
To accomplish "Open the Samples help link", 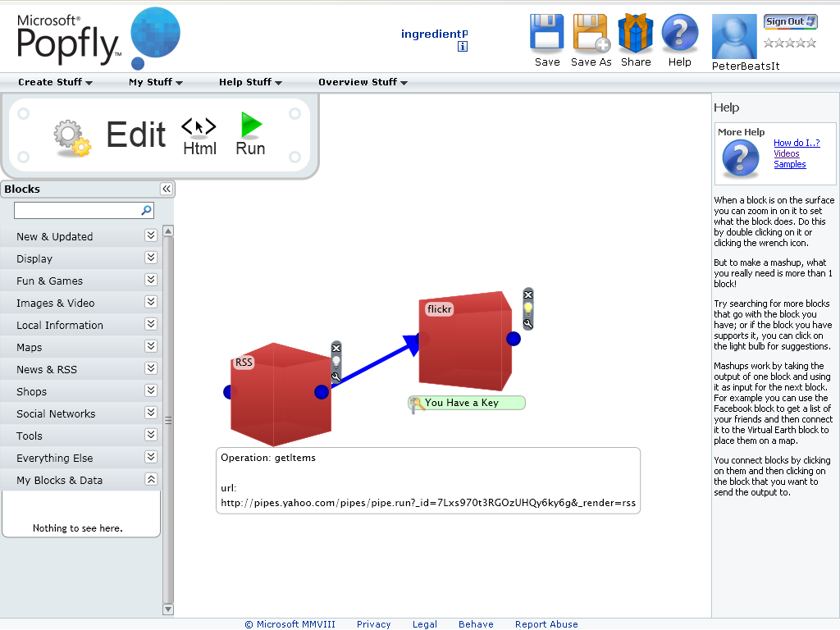I will tap(790, 164).
